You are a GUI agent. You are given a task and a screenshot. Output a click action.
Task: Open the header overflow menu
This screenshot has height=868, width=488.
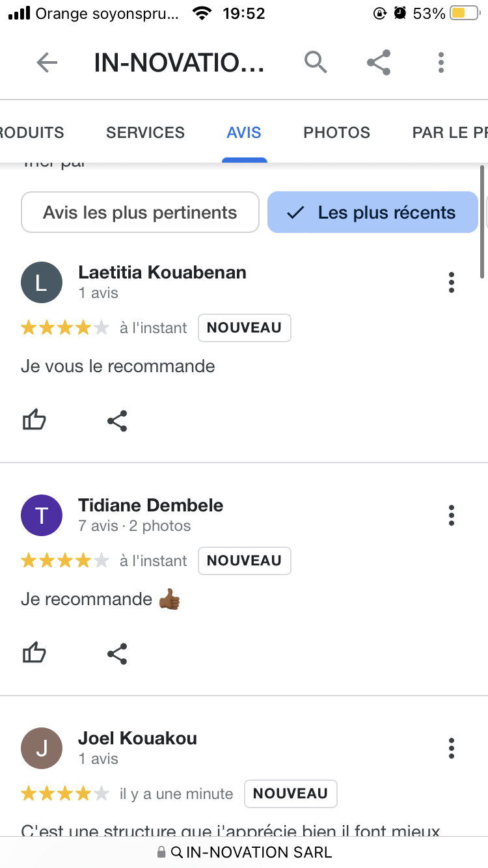click(441, 62)
